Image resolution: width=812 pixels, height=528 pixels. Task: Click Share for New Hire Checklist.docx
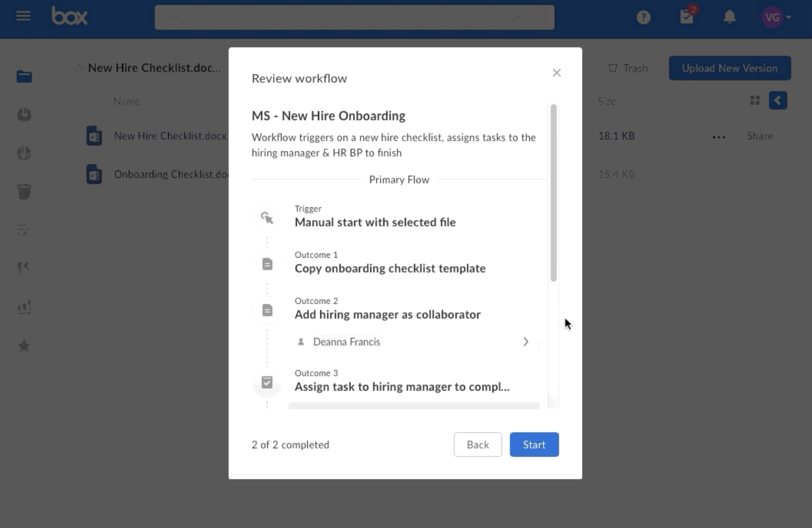click(x=760, y=136)
